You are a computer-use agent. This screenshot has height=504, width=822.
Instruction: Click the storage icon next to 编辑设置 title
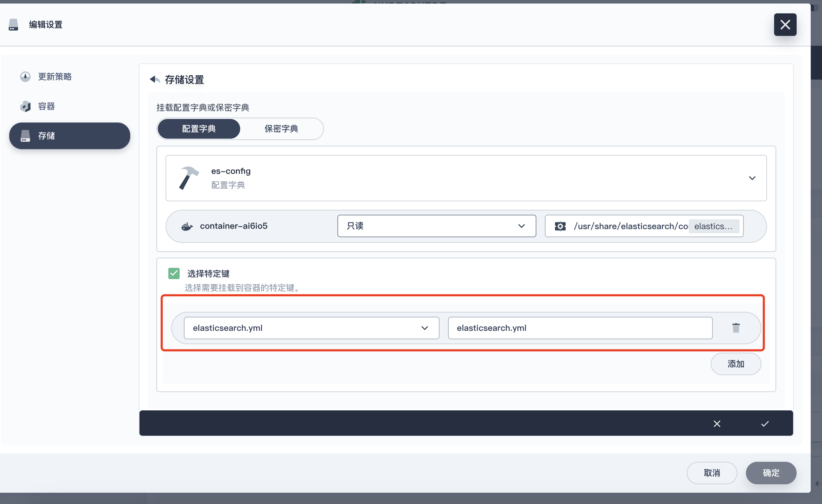(x=13, y=25)
